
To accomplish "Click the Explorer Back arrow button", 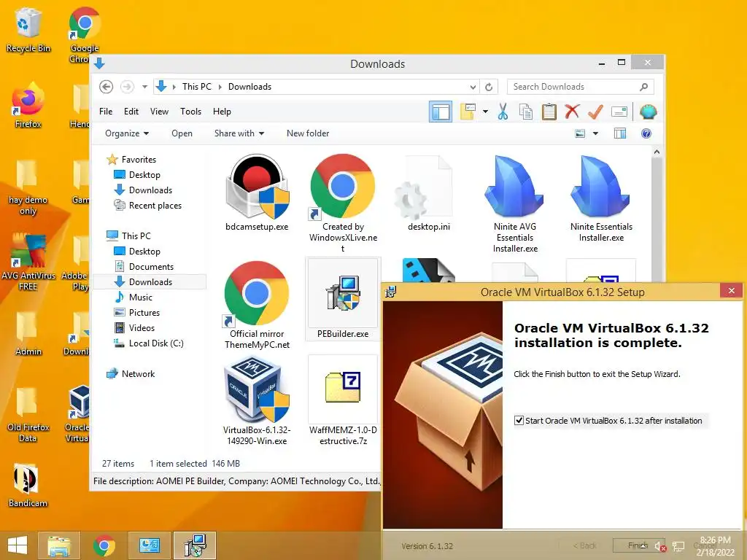I will click(x=107, y=87).
